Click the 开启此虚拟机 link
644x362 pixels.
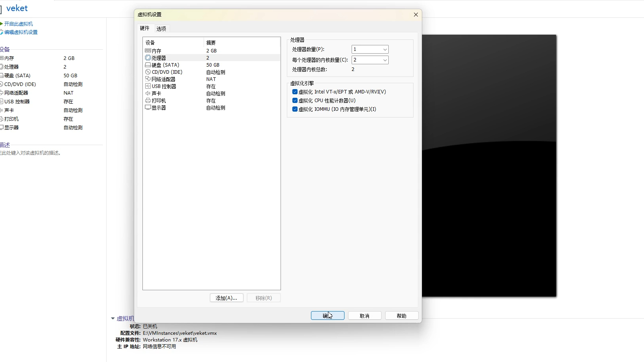tap(19, 24)
